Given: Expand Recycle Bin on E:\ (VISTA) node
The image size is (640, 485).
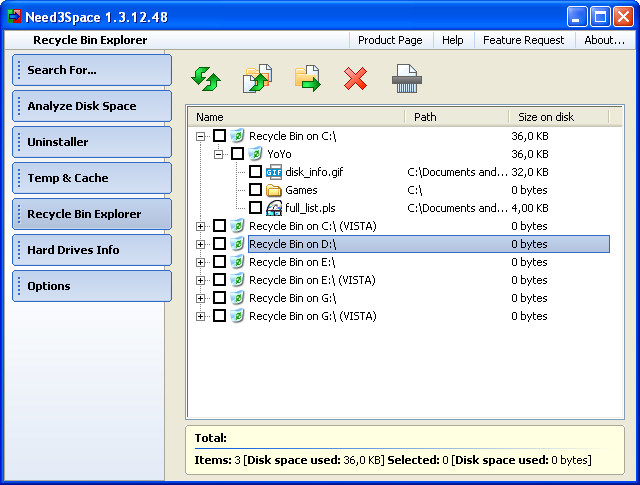Looking at the screenshot, I should (200, 280).
